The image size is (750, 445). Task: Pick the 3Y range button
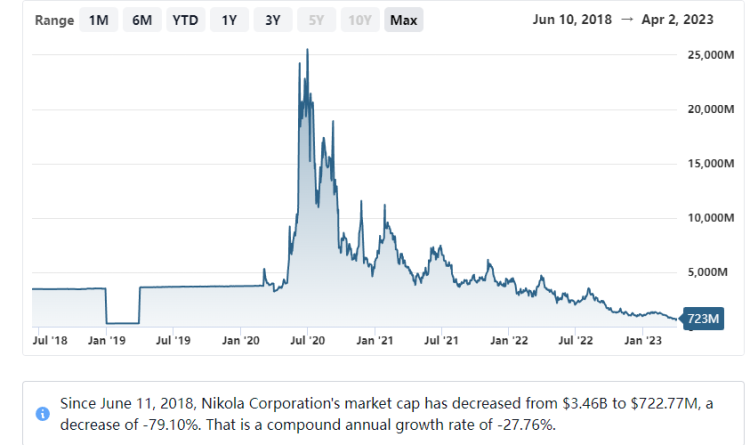(272, 20)
